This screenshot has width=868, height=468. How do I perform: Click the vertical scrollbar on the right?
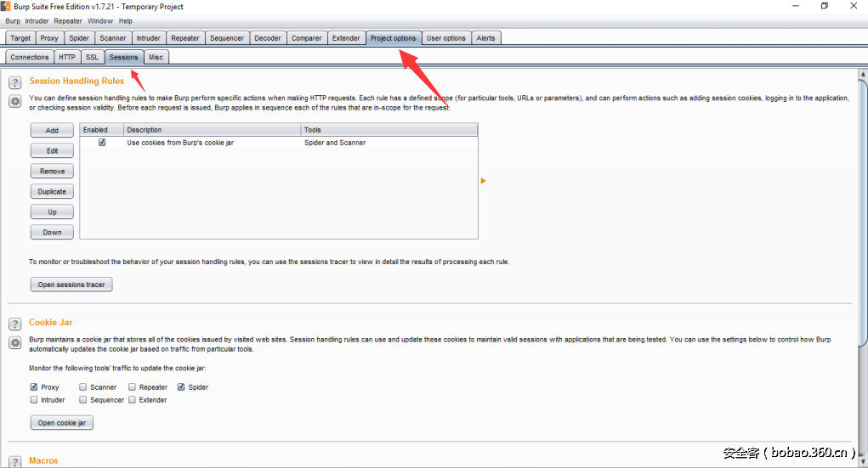862,255
